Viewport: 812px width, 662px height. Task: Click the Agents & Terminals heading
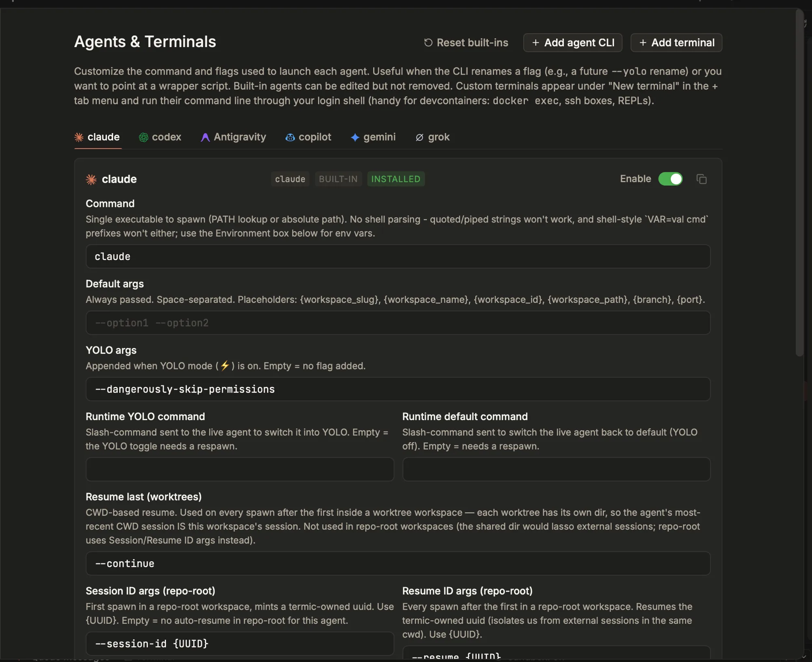click(x=145, y=42)
